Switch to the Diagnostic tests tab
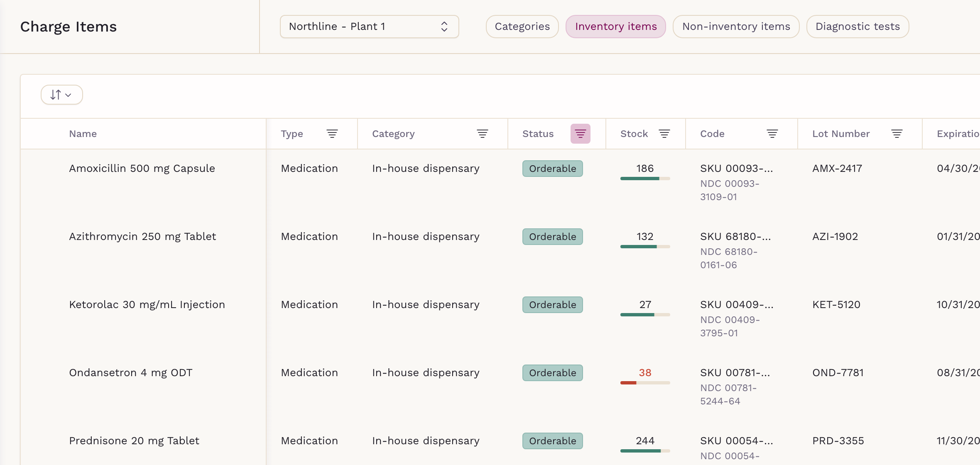980x465 pixels. 857,27
